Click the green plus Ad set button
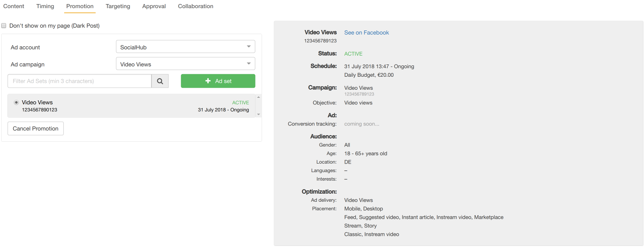Screen dimensions: 644x248 click(218, 81)
